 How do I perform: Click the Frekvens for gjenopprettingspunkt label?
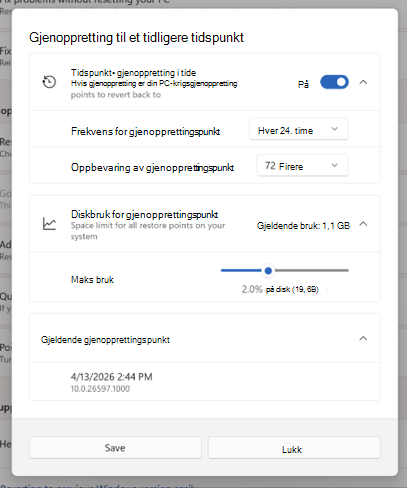146,131
